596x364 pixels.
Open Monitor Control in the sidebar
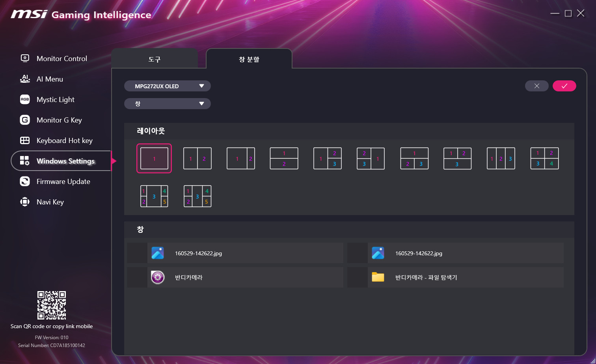[x=61, y=58]
